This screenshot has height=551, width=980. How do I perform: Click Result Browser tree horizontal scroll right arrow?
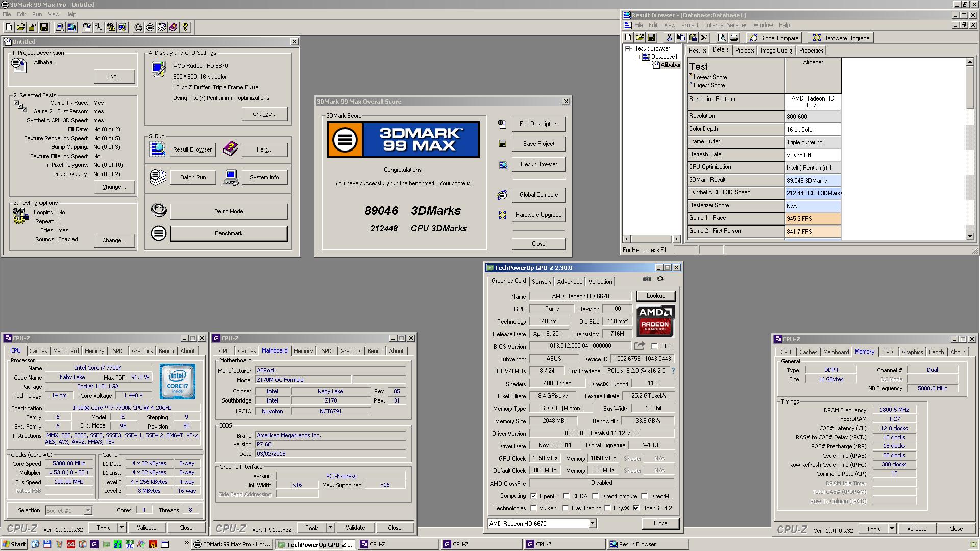click(x=676, y=239)
